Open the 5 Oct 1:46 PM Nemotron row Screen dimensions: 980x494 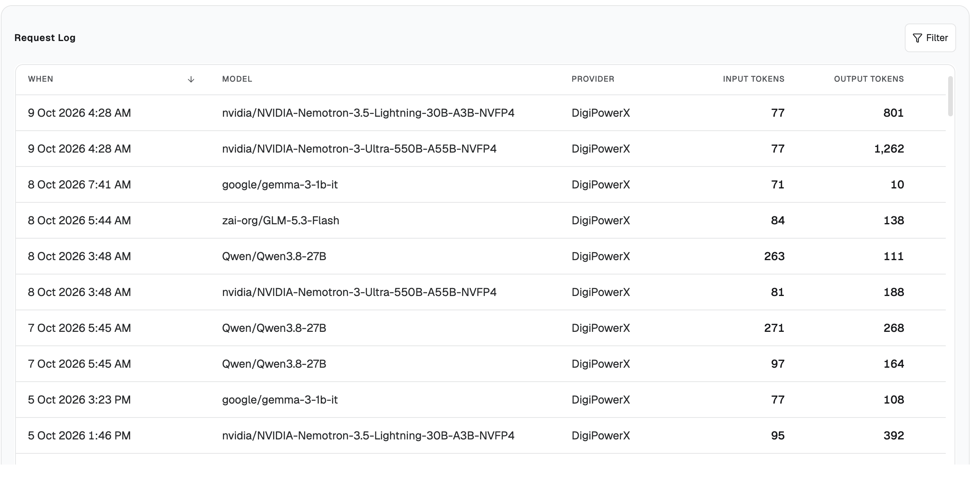point(480,435)
